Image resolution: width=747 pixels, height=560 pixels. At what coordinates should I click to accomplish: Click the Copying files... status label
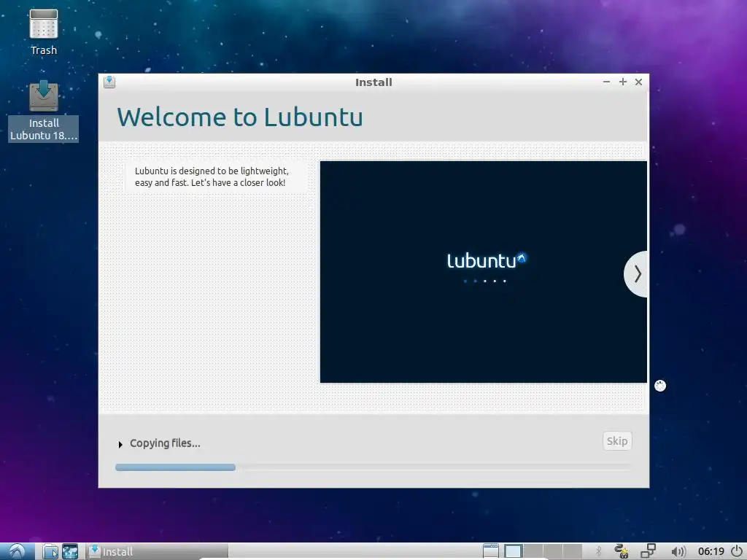[x=165, y=443]
